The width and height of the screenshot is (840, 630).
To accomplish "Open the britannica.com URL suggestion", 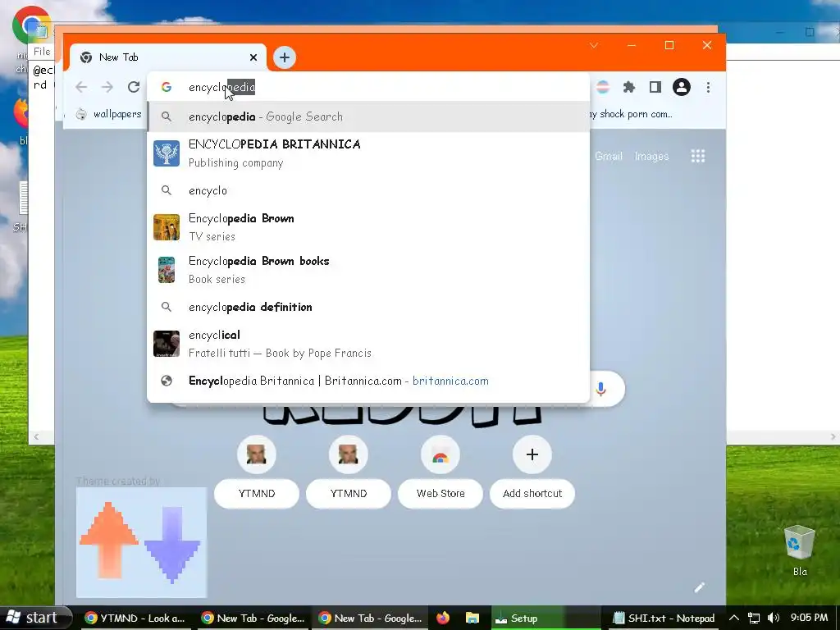I will tap(368, 381).
